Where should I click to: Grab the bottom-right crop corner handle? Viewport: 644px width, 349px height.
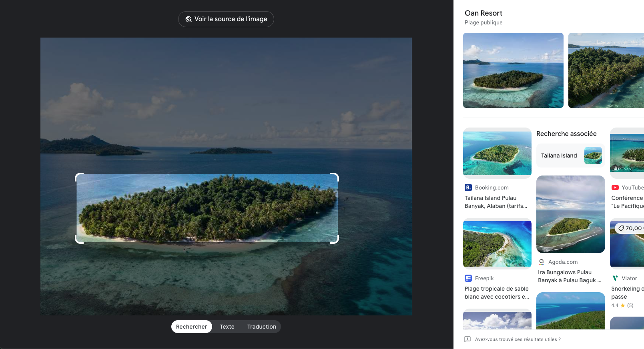pos(335,239)
